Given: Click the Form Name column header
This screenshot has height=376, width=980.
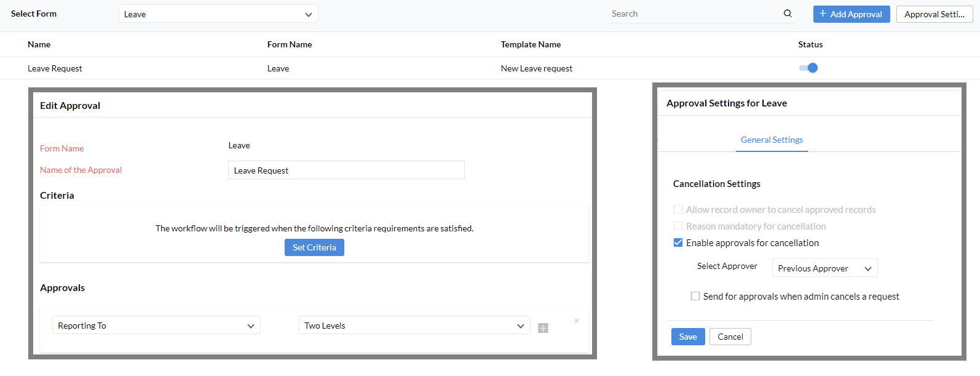Looking at the screenshot, I should pos(290,44).
